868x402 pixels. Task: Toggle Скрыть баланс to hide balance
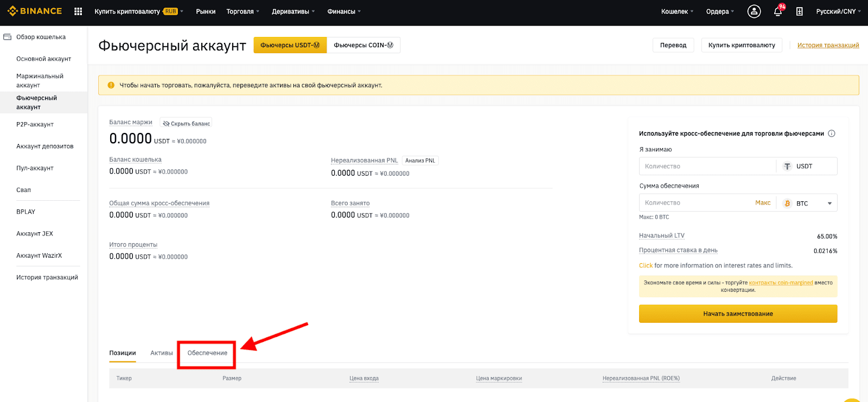(186, 124)
